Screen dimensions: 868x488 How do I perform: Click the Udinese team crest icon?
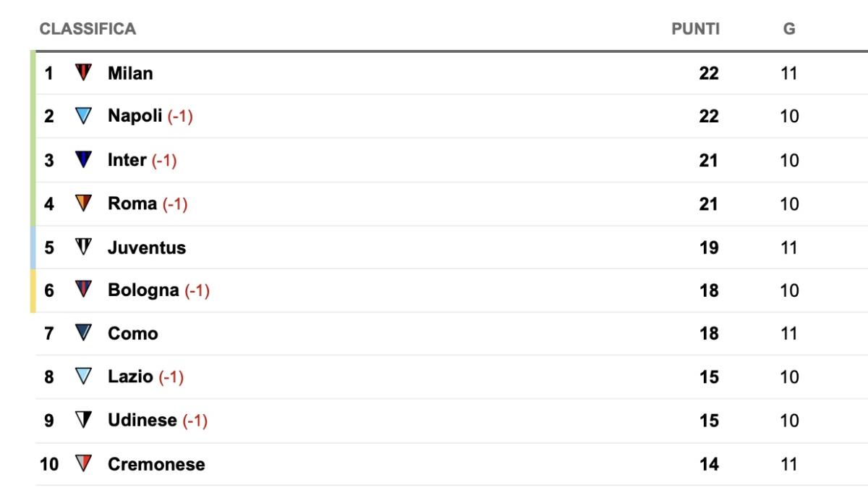point(84,420)
